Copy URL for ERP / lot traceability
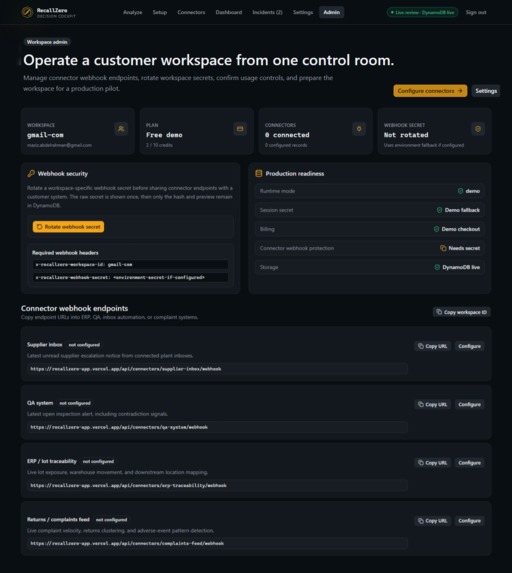The width and height of the screenshot is (512, 573). (433, 463)
